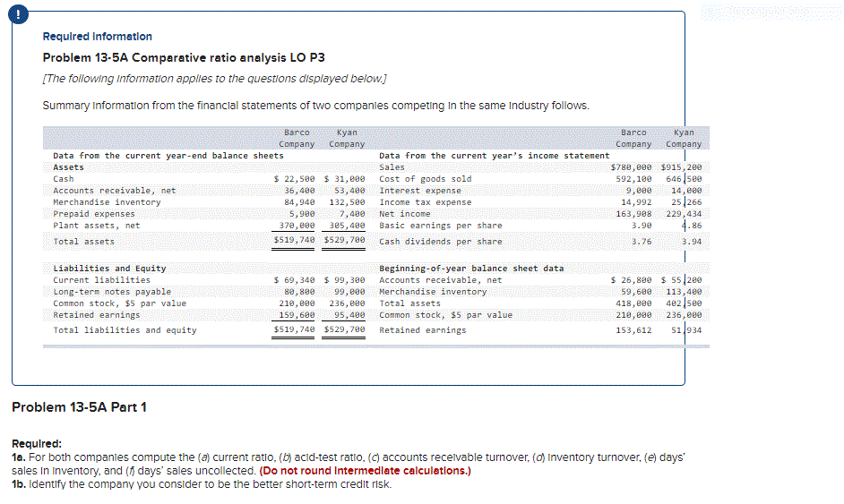Click Barco accounts receivable value 36,400
This screenshot has height=504, width=844.
click(x=299, y=191)
